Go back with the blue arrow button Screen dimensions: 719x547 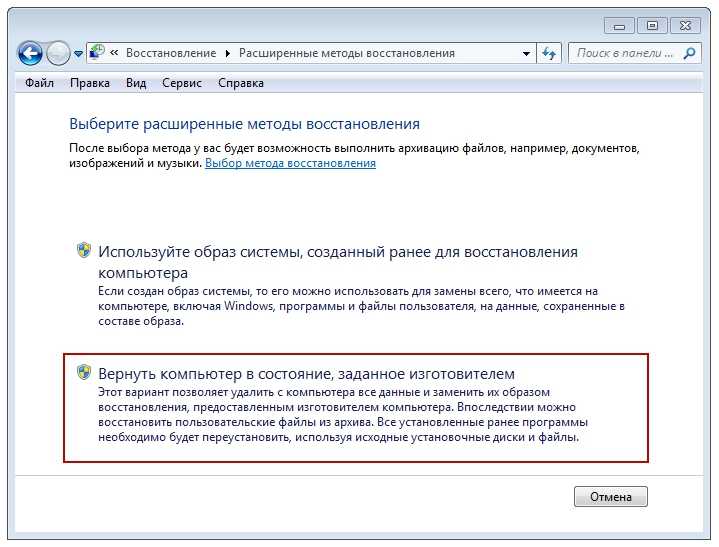[30, 54]
